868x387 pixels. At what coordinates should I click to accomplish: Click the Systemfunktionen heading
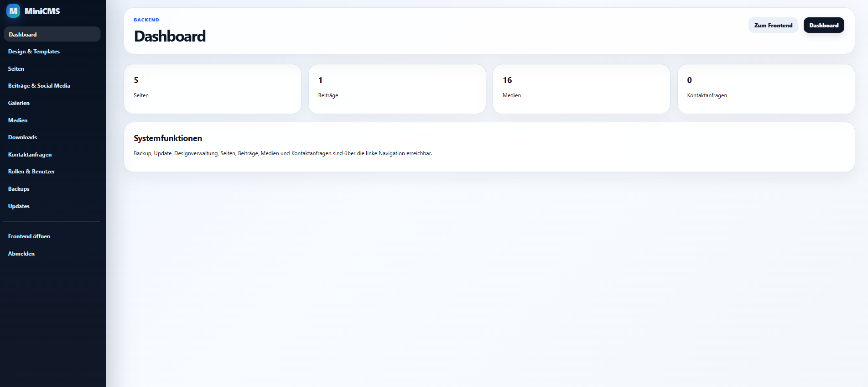168,138
